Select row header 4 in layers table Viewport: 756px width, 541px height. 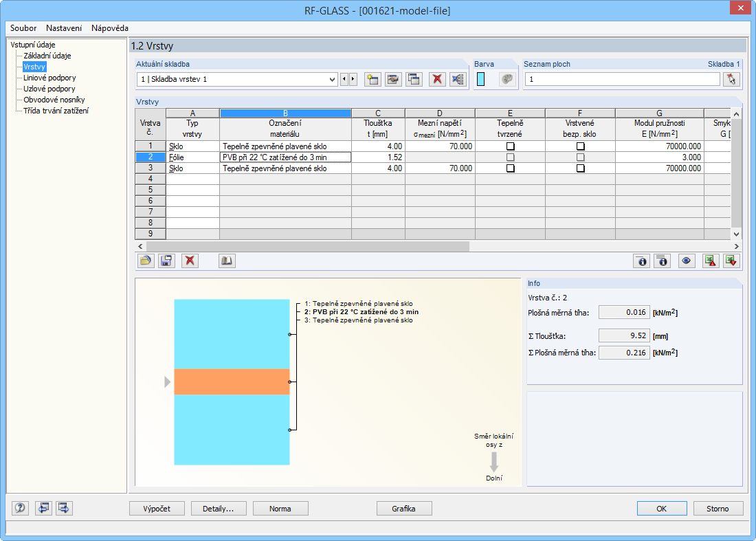(x=151, y=179)
